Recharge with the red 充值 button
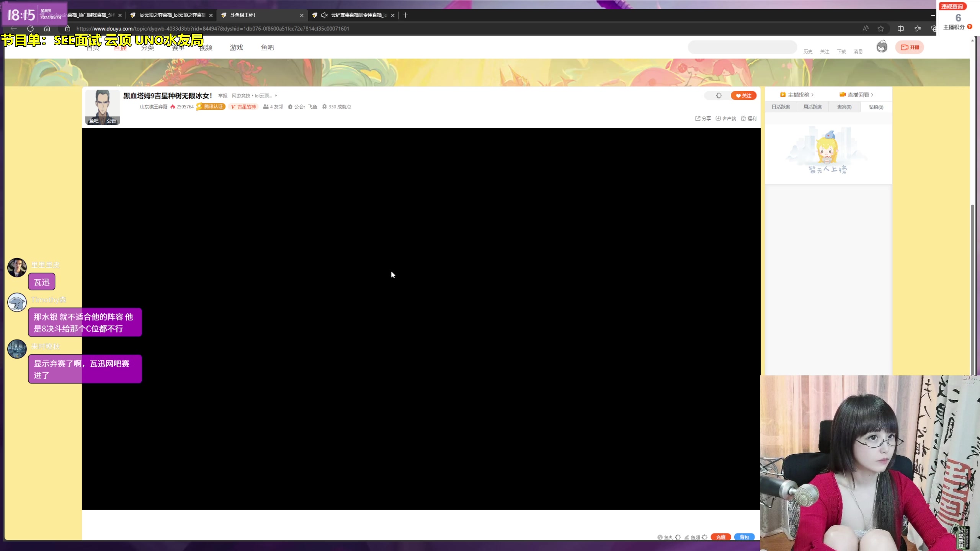This screenshot has width=980, height=551. pyautogui.click(x=721, y=537)
